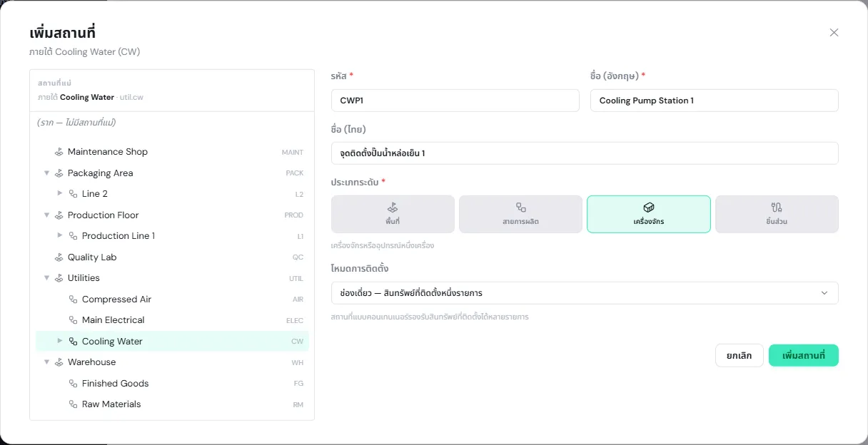This screenshot has height=445, width=868.
Task: Click the Utilities area icon
Action: pyautogui.click(x=59, y=278)
